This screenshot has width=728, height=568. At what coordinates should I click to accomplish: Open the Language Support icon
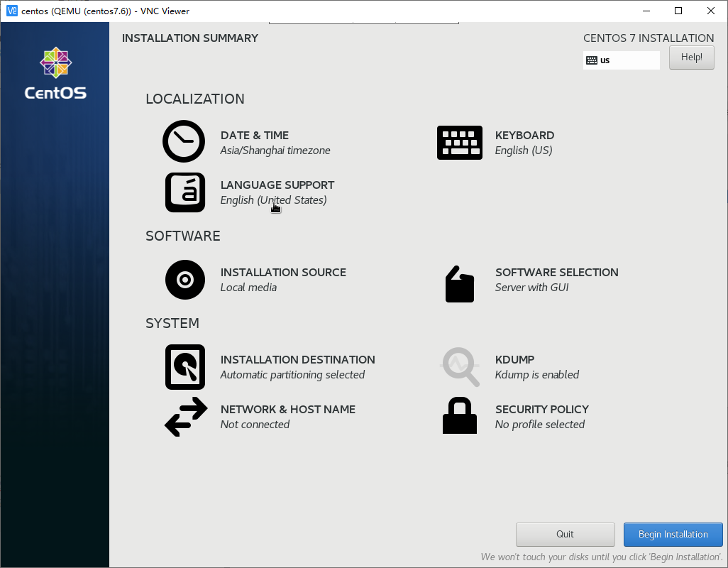coord(184,192)
